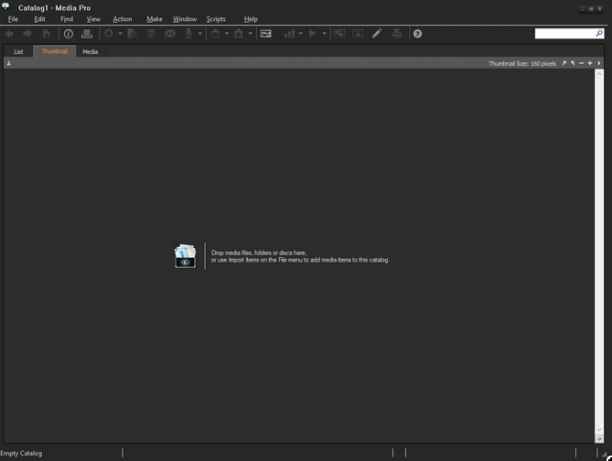Click the Forward arrow in the toolbar
This screenshot has width=612, height=461.
[x=27, y=34]
